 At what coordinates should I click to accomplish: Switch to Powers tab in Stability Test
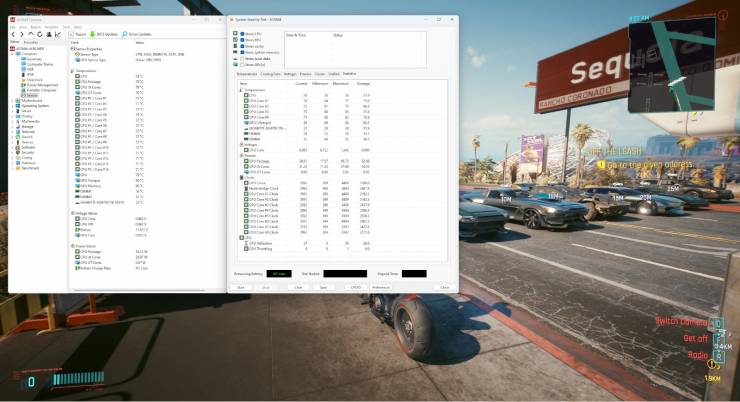(306, 74)
